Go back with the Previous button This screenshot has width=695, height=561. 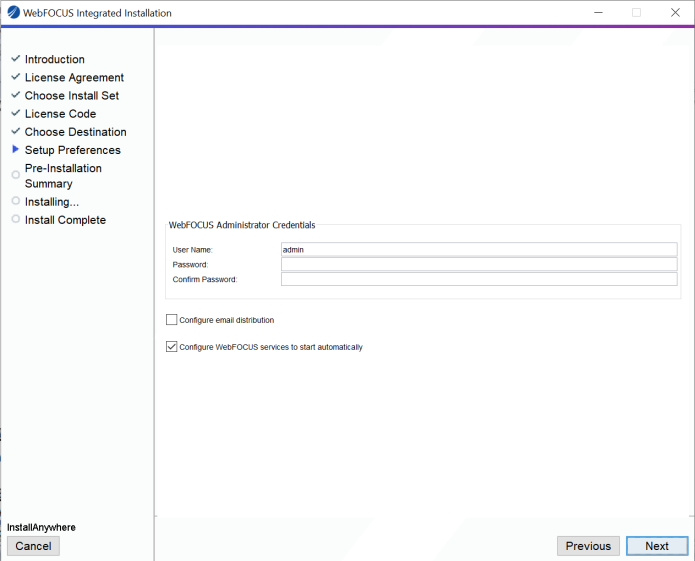coord(588,546)
